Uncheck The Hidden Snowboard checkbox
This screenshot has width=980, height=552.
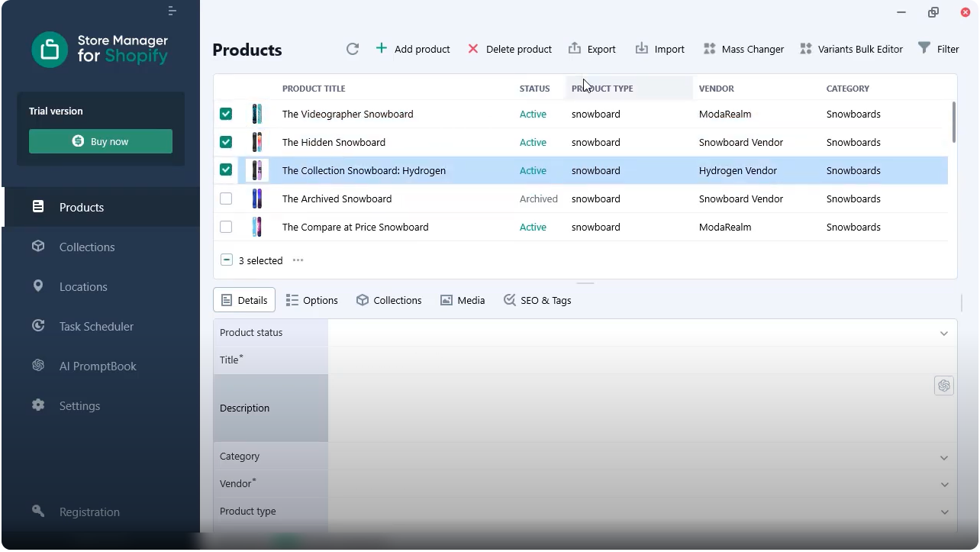(226, 142)
